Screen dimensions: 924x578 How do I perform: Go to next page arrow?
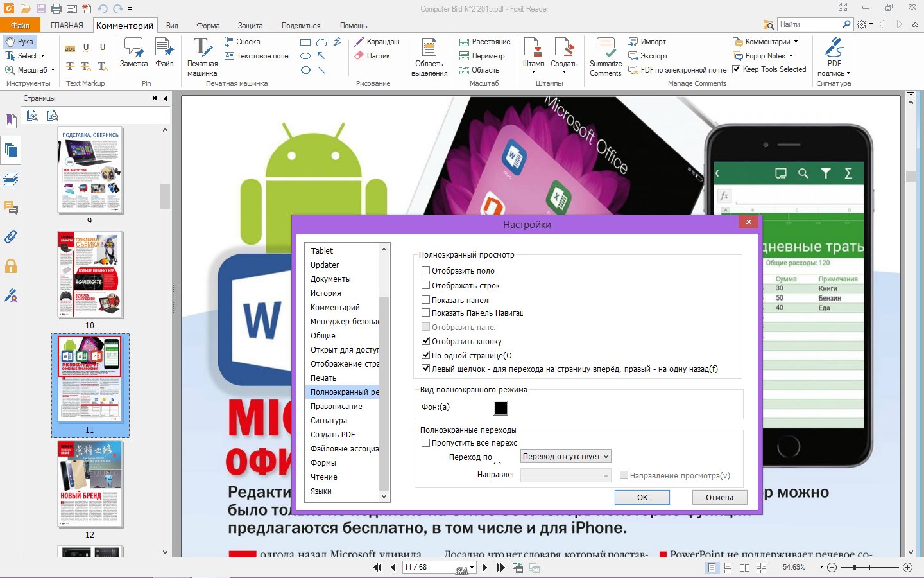pos(484,567)
